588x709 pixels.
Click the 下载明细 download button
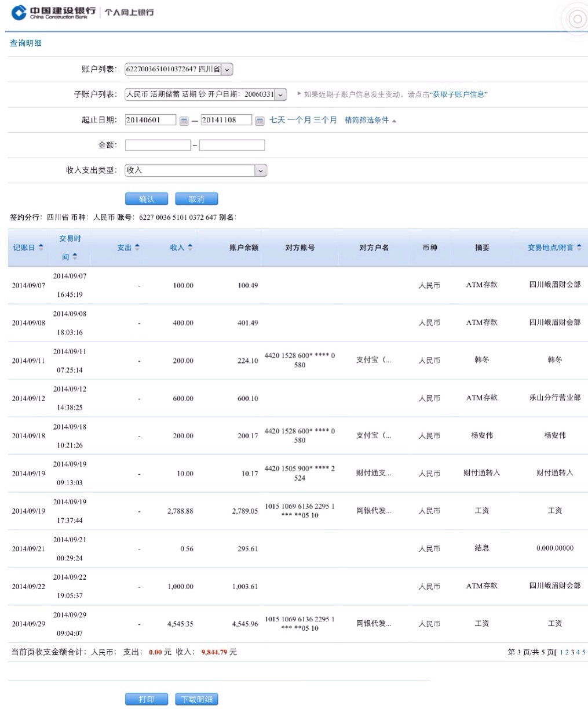coord(196,699)
